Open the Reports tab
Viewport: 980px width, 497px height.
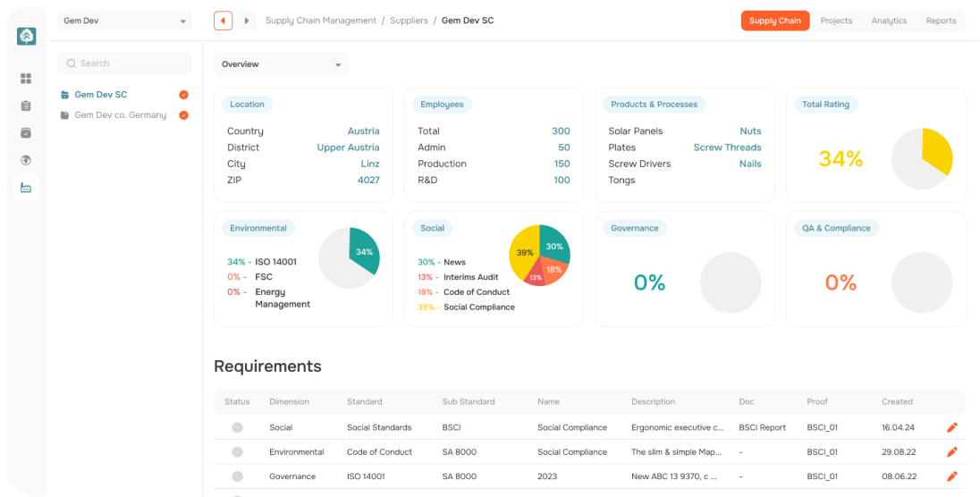(x=941, y=21)
